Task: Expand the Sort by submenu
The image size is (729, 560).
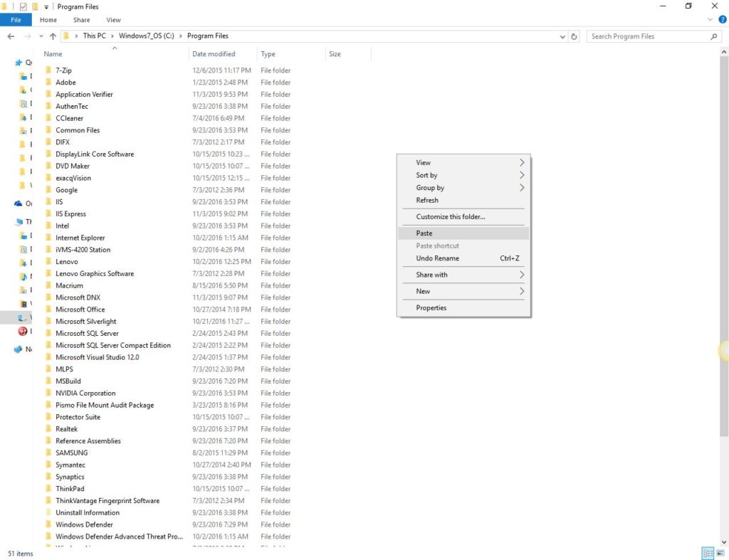Action: (463, 175)
